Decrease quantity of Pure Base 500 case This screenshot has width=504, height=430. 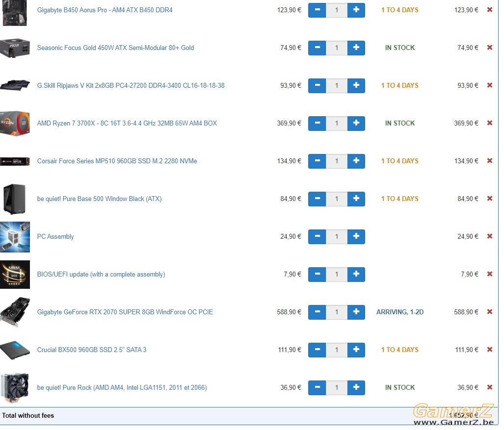click(x=317, y=199)
